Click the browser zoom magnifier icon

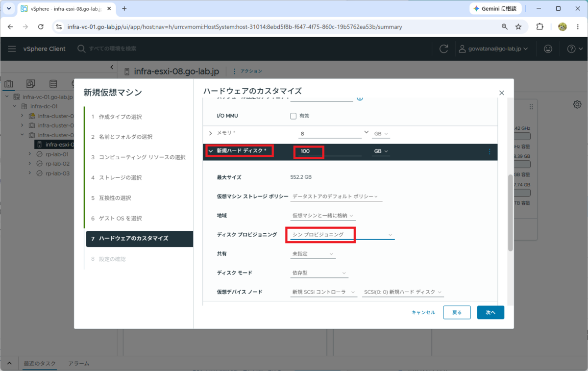point(505,27)
